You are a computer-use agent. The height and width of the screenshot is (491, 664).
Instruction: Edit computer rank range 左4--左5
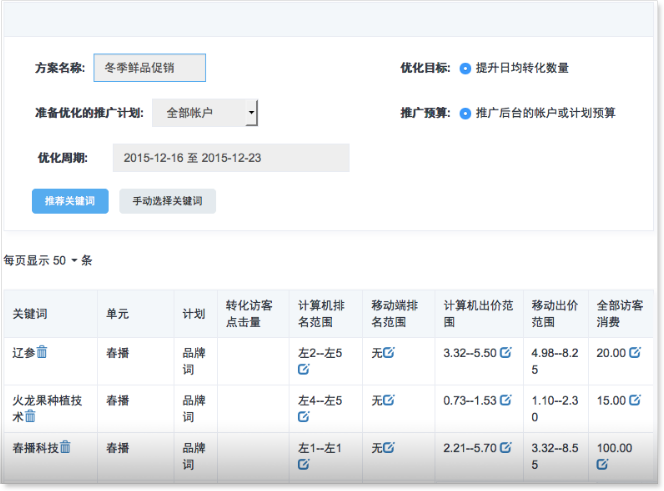pyautogui.click(x=304, y=416)
